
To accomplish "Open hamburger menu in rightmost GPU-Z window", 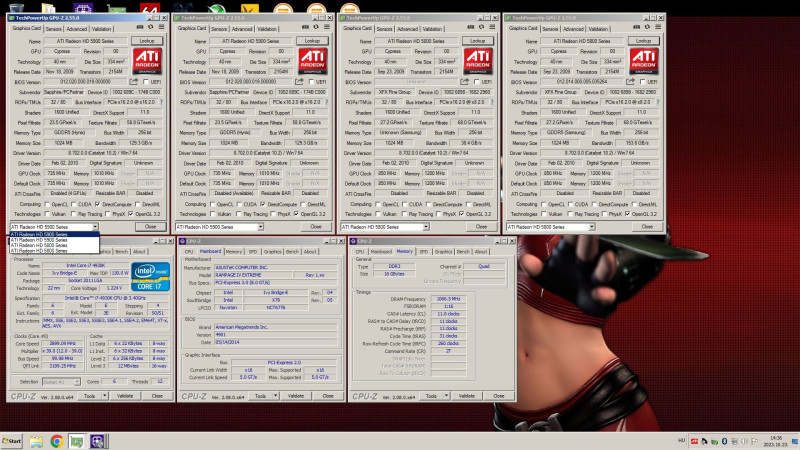I will pos(658,27).
